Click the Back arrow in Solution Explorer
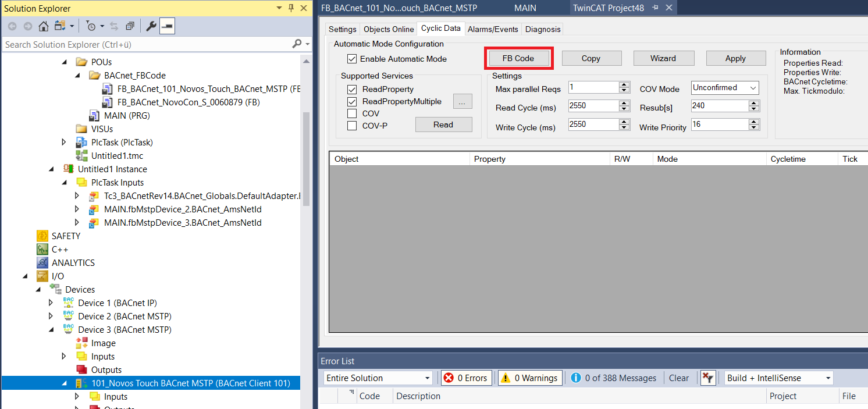Screen dimensions: 868x409 coord(12,26)
